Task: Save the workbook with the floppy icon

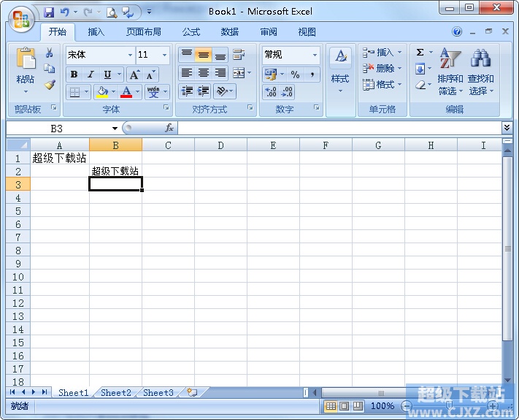Action: (x=49, y=12)
